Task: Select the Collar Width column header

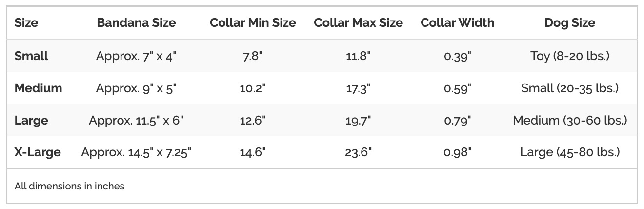Action: (458, 22)
